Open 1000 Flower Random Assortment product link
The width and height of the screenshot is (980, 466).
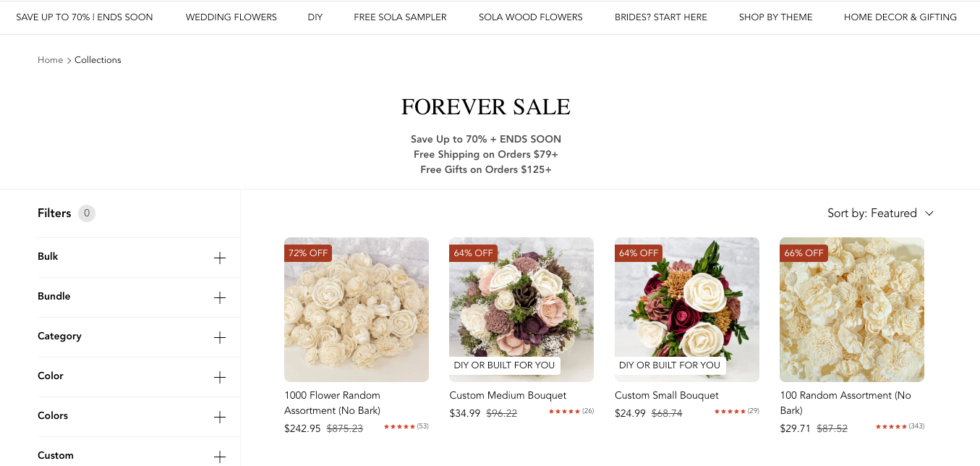pos(332,403)
